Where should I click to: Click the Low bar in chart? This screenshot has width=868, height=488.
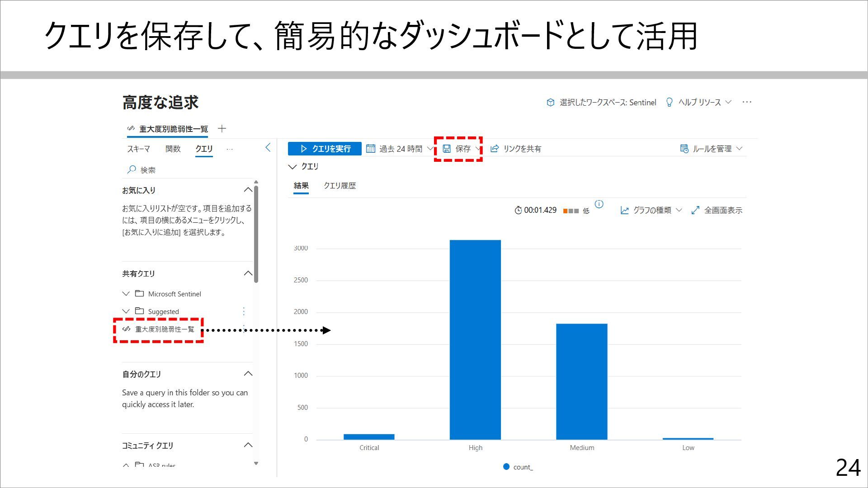click(x=688, y=439)
